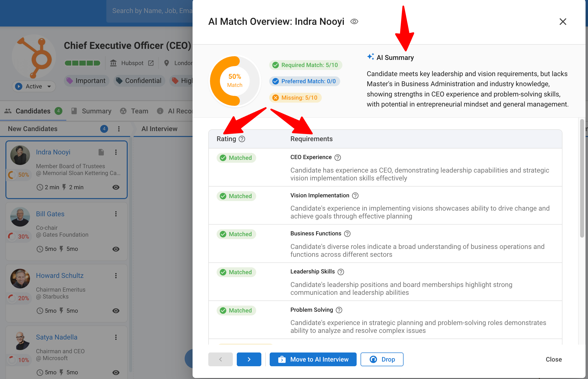Viewport: 588px width, 379px height.
Task: Toggle eye icon on Bill Gates card
Action: click(x=116, y=249)
